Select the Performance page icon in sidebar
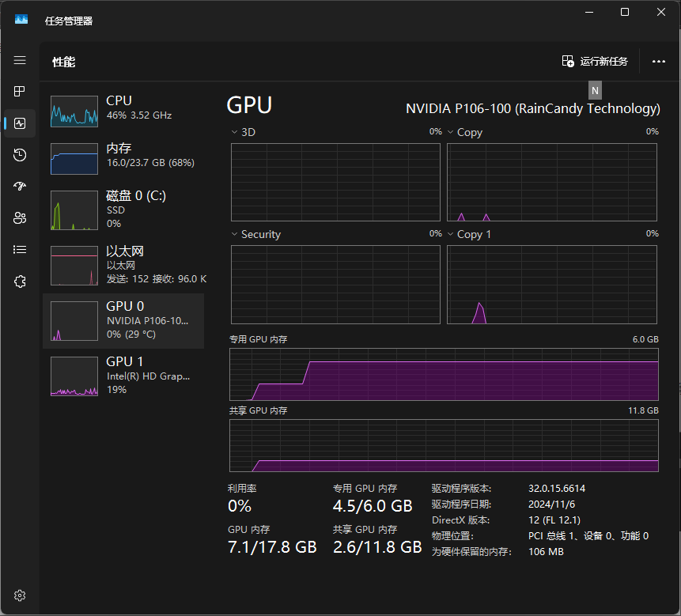This screenshot has width=681, height=616. click(x=19, y=123)
